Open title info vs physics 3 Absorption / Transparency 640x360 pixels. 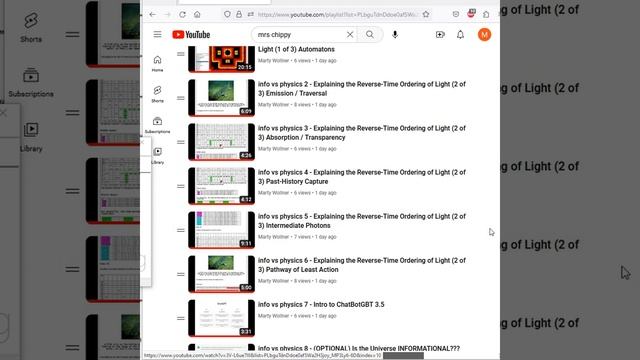pyautogui.click(x=362, y=133)
